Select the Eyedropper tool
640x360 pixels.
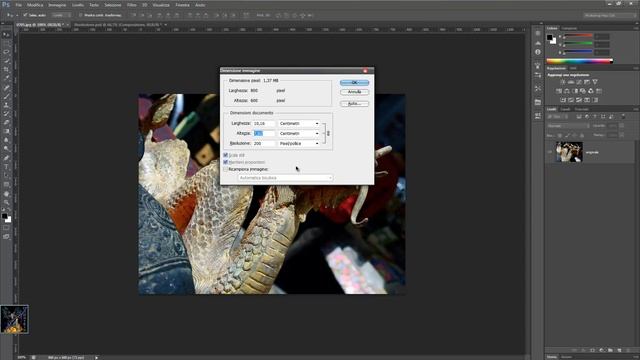[6, 78]
